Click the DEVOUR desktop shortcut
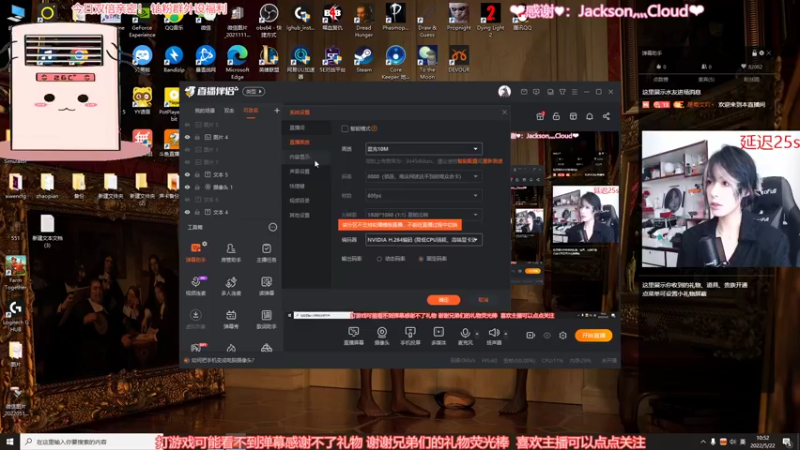The image size is (800, 450). click(x=459, y=59)
